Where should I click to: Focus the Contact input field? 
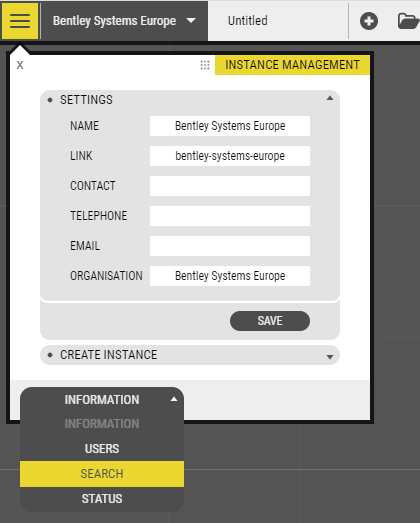[230, 186]
